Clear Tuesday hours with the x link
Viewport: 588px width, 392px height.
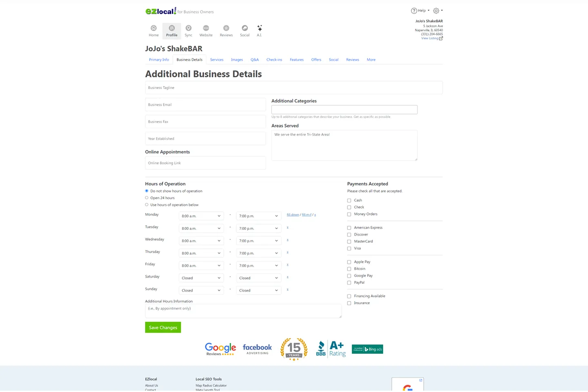pyautogui.click(x=287, y=227)
